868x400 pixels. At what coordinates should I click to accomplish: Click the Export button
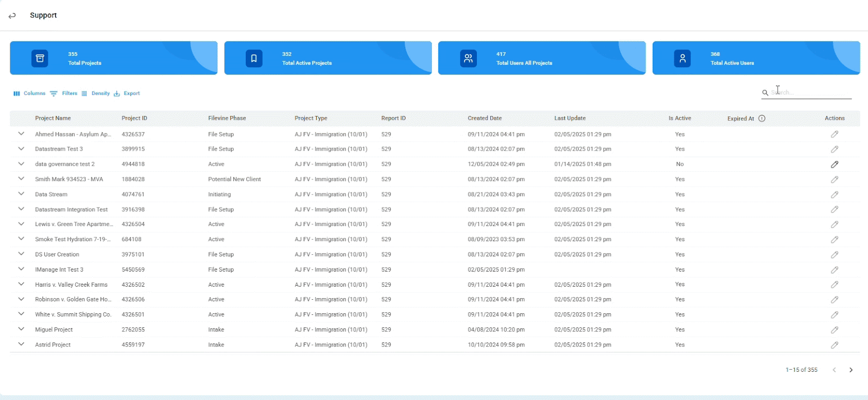(126, 93)
